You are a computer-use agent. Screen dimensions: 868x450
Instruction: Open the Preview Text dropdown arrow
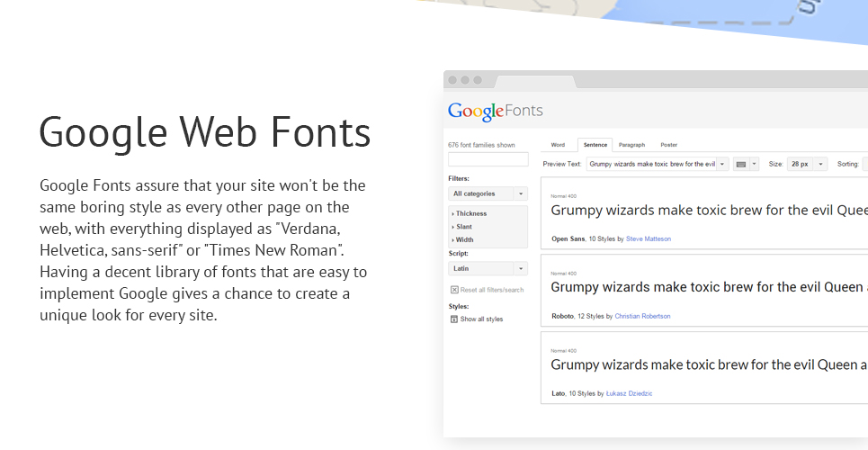click(x=722, y=164)
